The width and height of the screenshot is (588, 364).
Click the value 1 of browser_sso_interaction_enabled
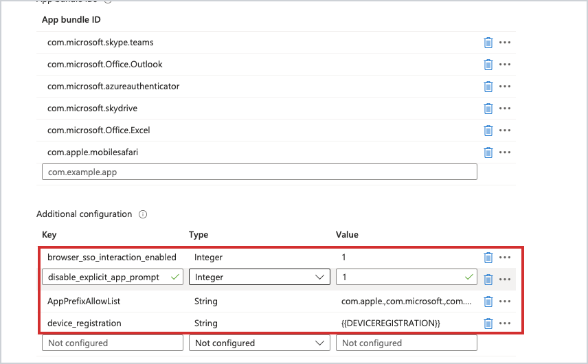click(x=343, y=257)
